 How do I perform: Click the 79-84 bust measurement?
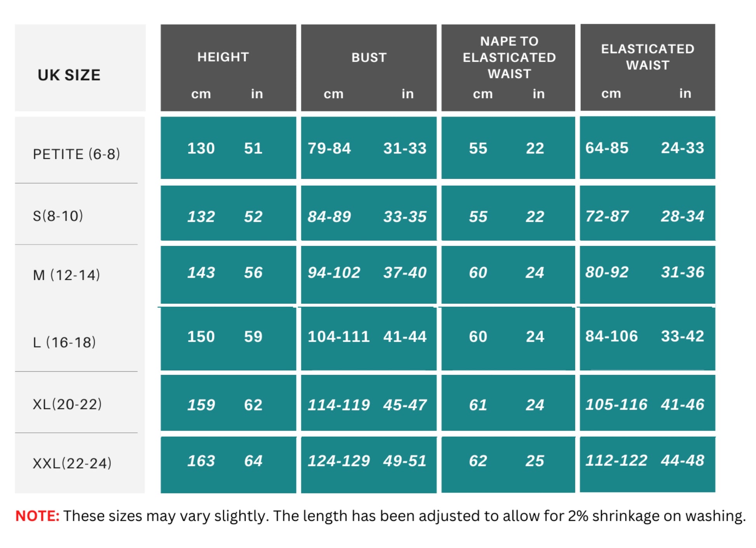[x=329, y=148]
